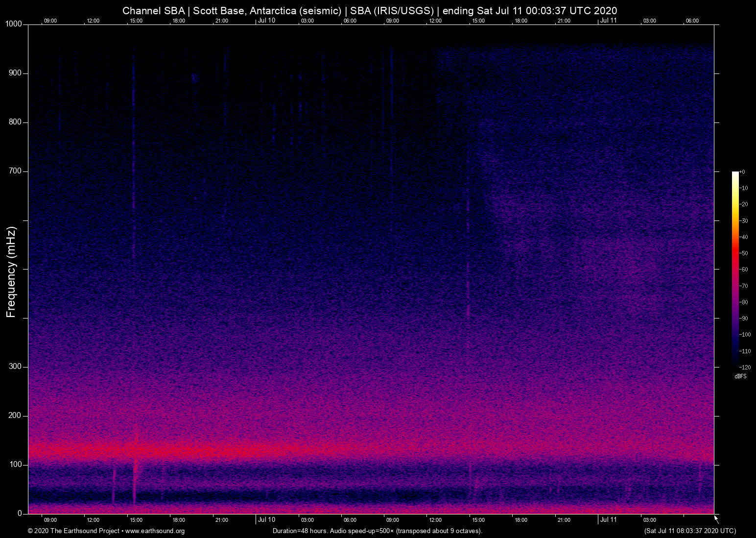Click the 700 frequency tick label
The width and height of the screenshot is (756, 538).
point(16,171)
